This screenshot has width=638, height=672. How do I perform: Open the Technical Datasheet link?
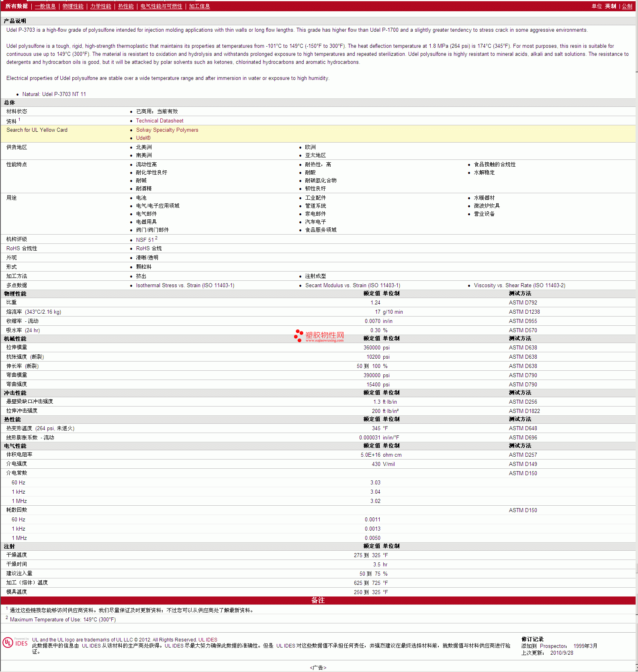(159, 121)
